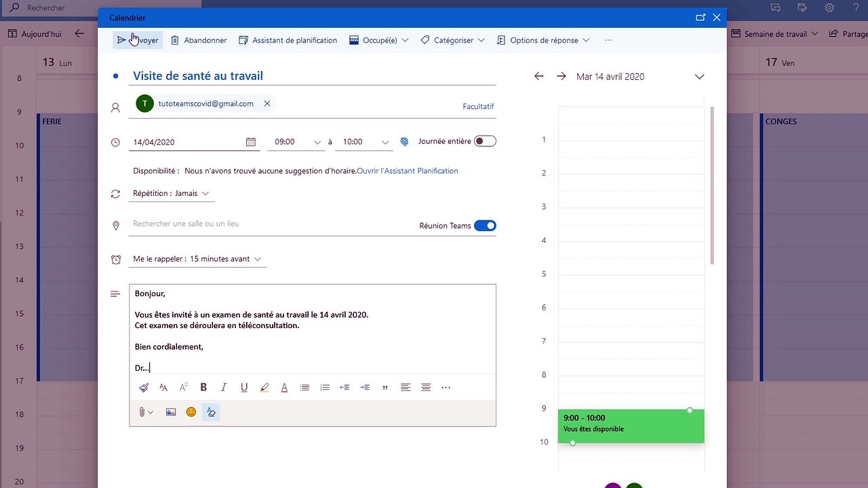The width and height of the screenshot is (868, 488).
Task: Pop out the Calendrier window
Action: tap(701, 18)
